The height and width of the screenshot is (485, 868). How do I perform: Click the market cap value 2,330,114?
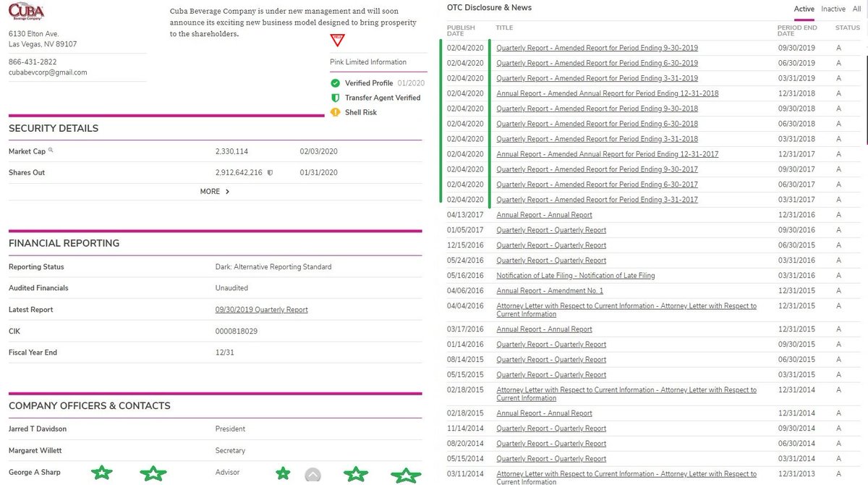point(231,151)
